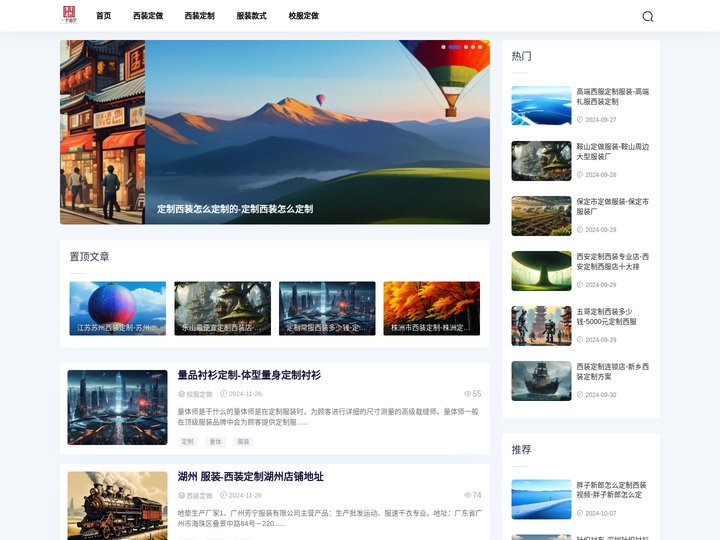Open hot article 保定市定做服装-保定市服装厂
This screenshot has width=720, height=540.
tap(613, 206)
